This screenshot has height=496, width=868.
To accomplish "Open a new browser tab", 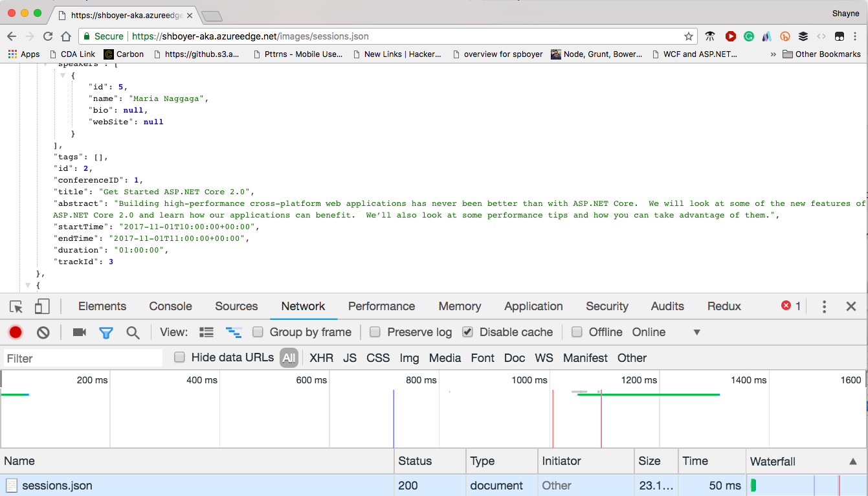I will coord(212,16).
